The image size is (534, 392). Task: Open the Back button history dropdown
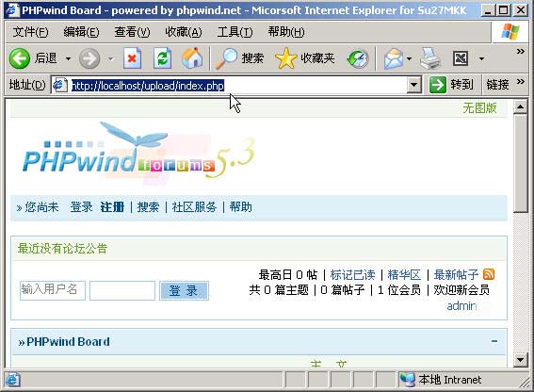tap(68, 59)
